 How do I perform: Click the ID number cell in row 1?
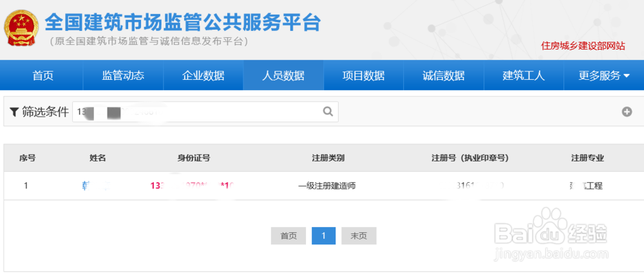coord(193,186)
